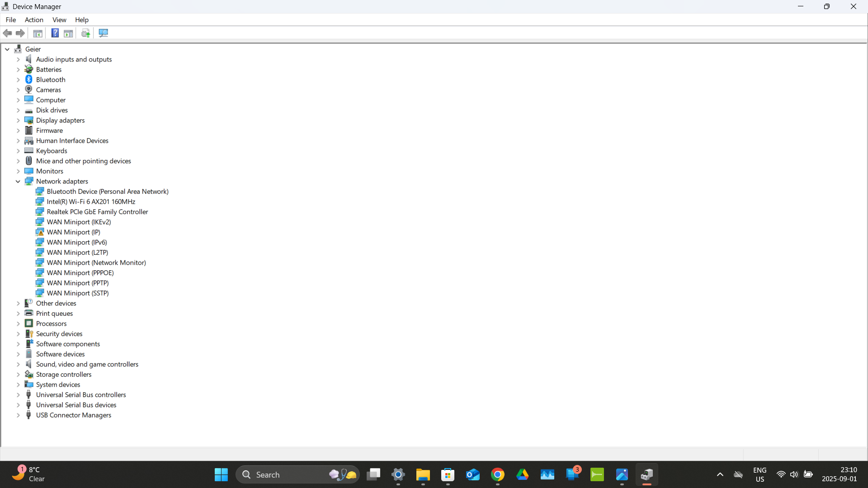
Task: Expand Mice and other pointing devices
Action: 18,161
